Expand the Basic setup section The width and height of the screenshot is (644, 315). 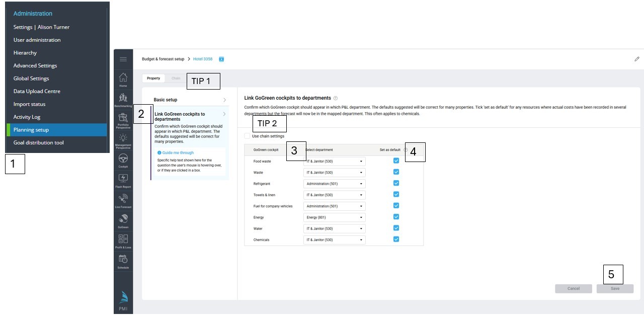click(189, 100)
